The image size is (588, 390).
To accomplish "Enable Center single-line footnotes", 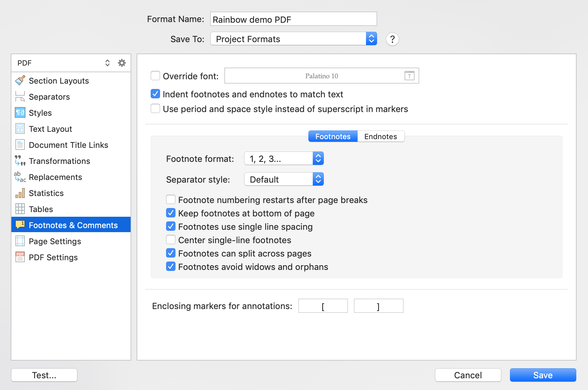I will (171, 240).
